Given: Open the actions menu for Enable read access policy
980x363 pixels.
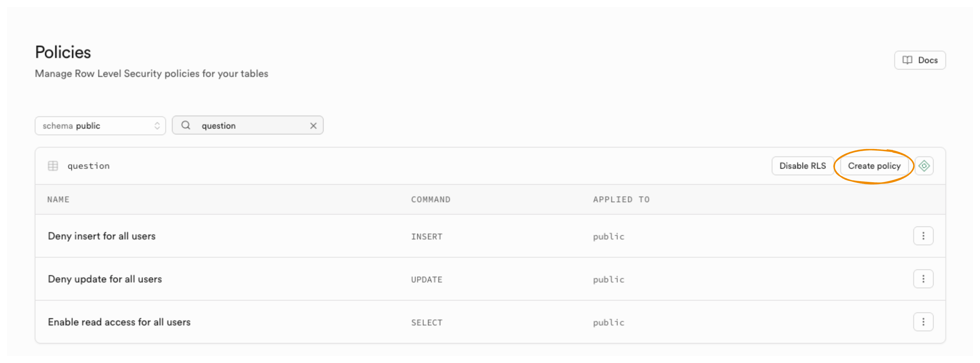Looking at the screenshot, I should 923,322.
